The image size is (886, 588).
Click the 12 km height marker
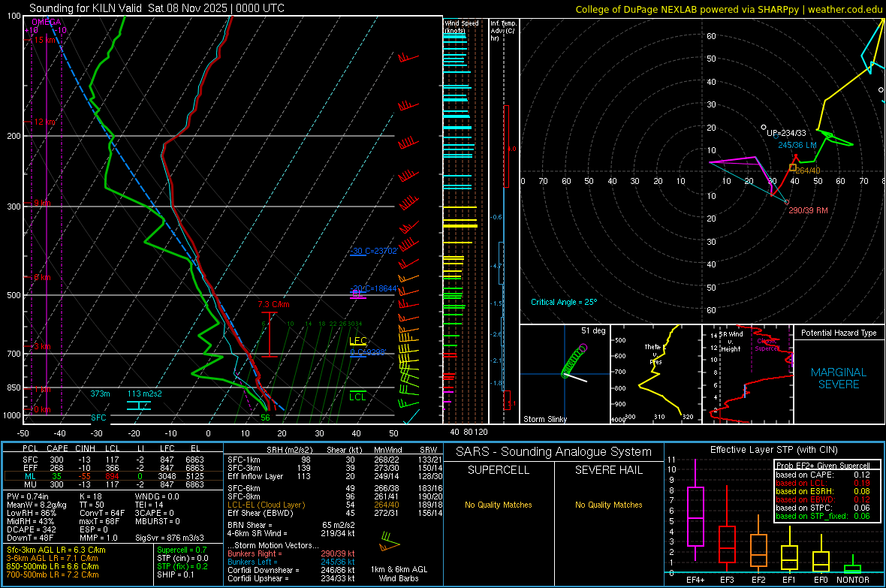[44, 122]
